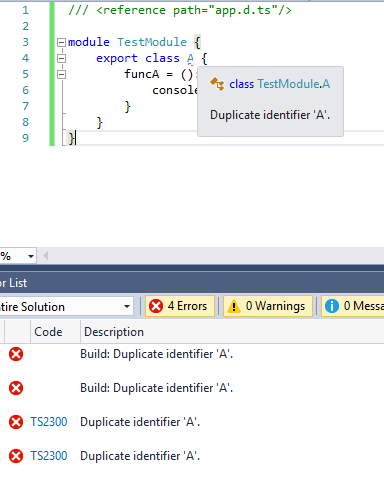Image resolution: width=384 pixels, height=477 pixels.
Task: Click the squiggled identifier A on line 4
Action: coord(190,59)
